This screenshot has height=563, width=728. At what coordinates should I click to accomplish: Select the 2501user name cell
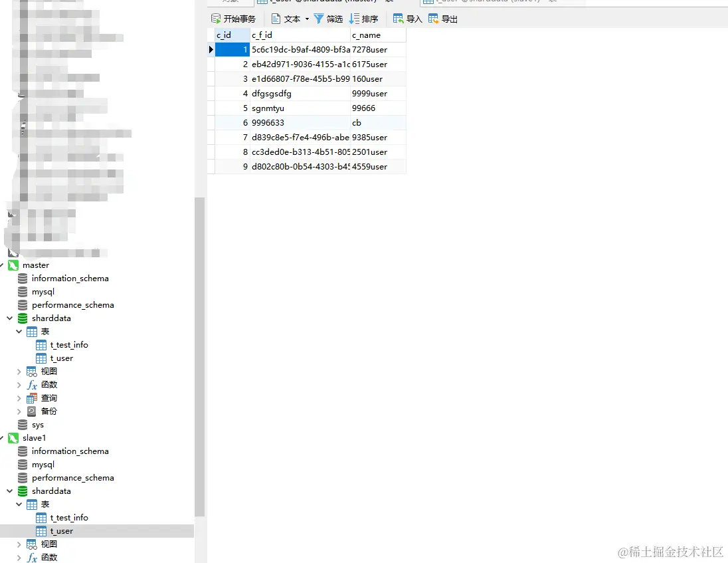(x=378, y=152)
